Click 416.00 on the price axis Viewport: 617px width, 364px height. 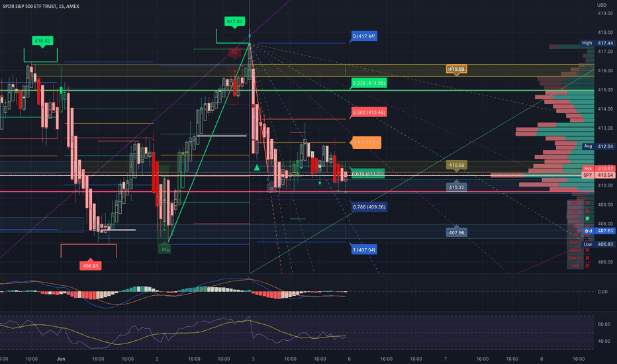coord(605,70)
